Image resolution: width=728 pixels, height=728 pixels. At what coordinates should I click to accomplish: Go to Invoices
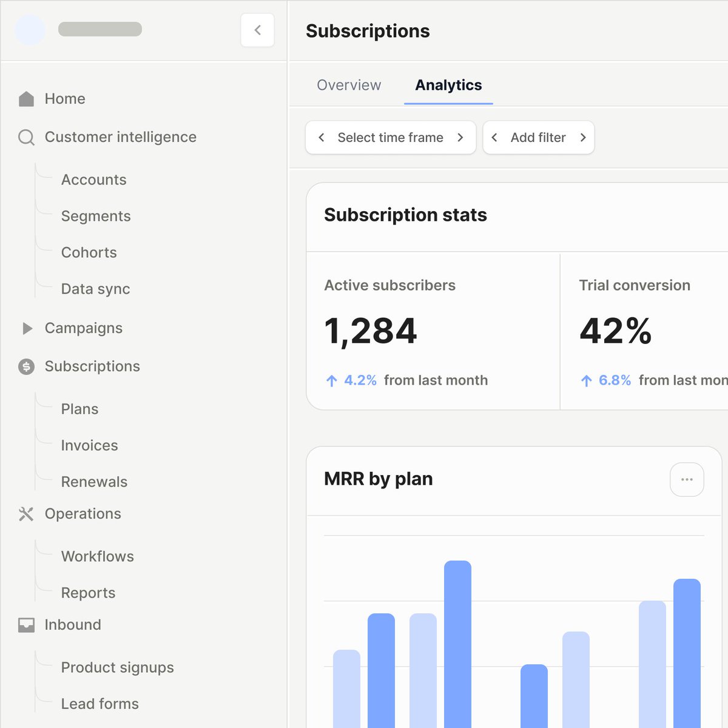point(90,445)
